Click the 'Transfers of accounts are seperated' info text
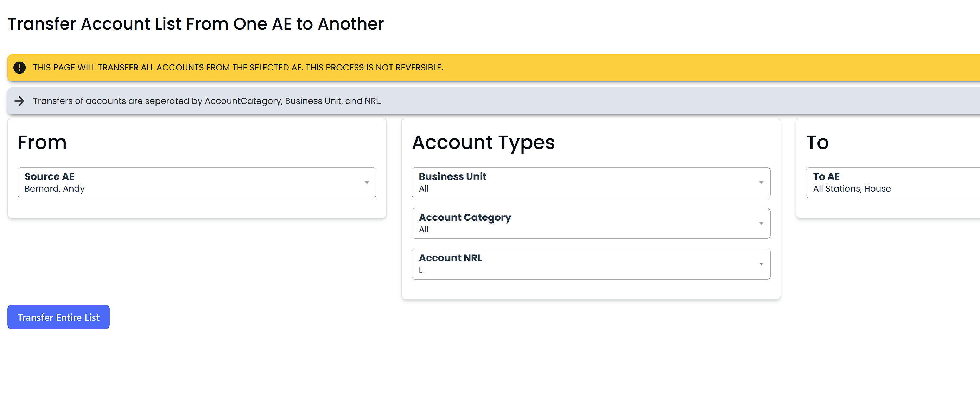This screenshot has width=980, height=393. coord(207,101)
